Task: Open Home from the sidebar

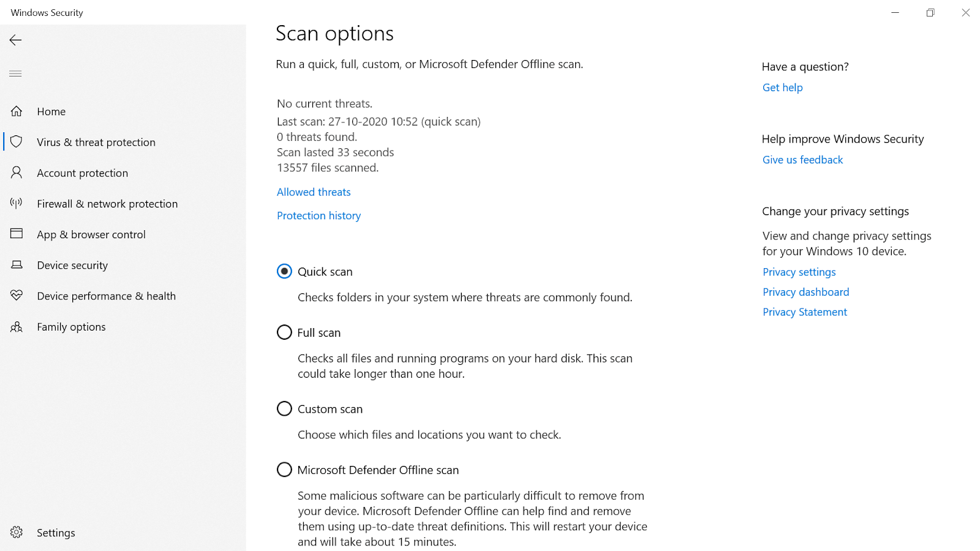Action: click(51, 111)
